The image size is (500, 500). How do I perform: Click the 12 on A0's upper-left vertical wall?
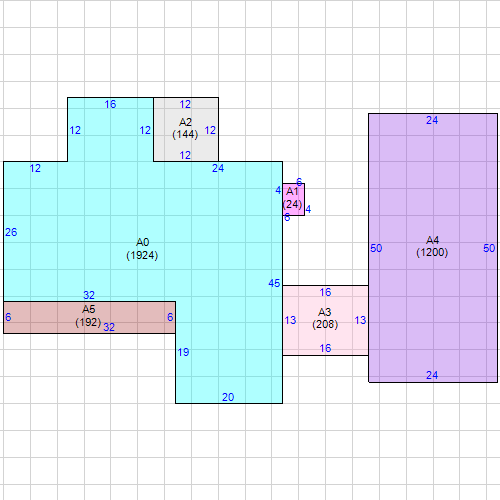(75, 130)
